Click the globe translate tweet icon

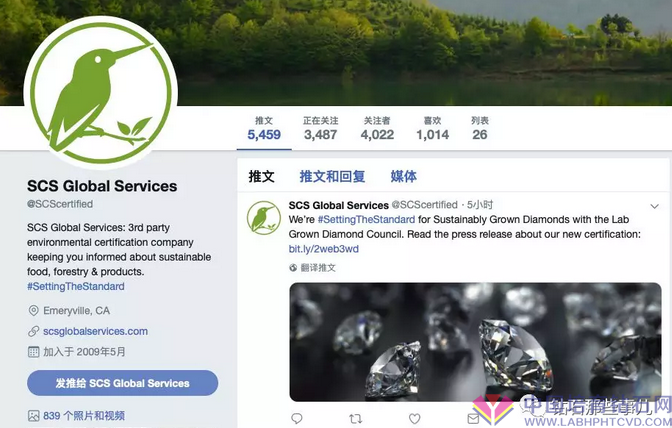point(293,268)
